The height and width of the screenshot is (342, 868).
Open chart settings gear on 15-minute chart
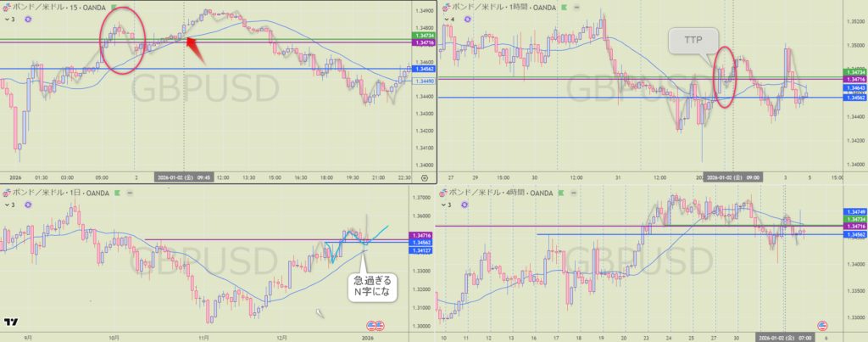(x=425, y=177)
